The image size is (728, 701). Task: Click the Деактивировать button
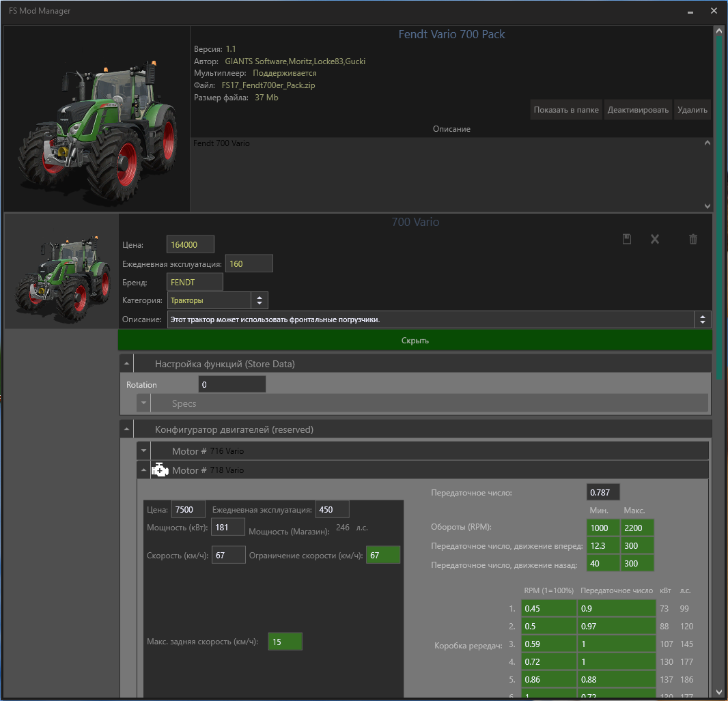tap(638, 110)
